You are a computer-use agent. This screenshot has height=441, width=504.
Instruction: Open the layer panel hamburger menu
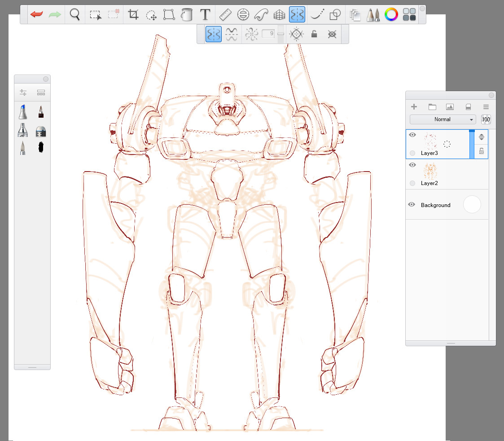point(486,107)
